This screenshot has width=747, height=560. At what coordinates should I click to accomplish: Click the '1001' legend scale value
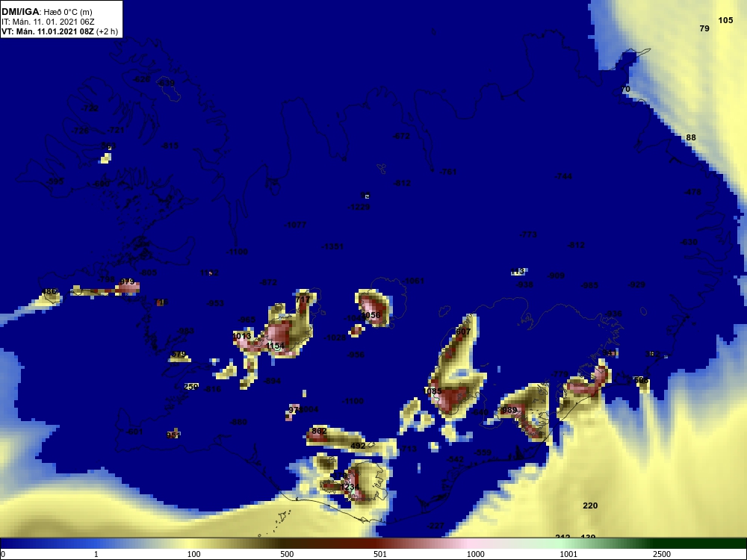[568, 554]
